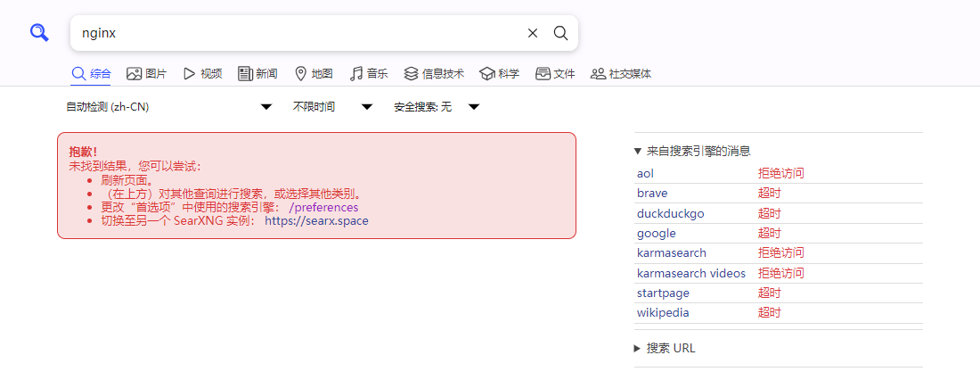Select the 文件 files category

[x=555, y=74]
